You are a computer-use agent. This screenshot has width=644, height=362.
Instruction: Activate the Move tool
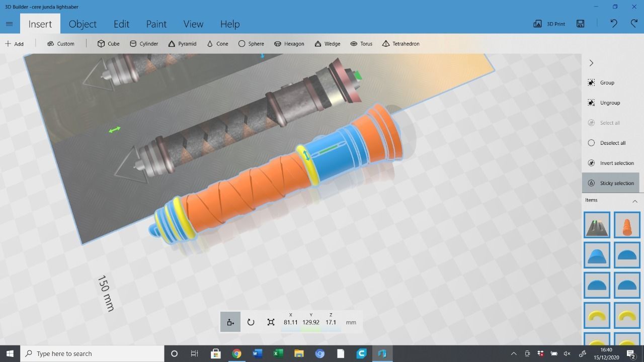pos(230,322)
